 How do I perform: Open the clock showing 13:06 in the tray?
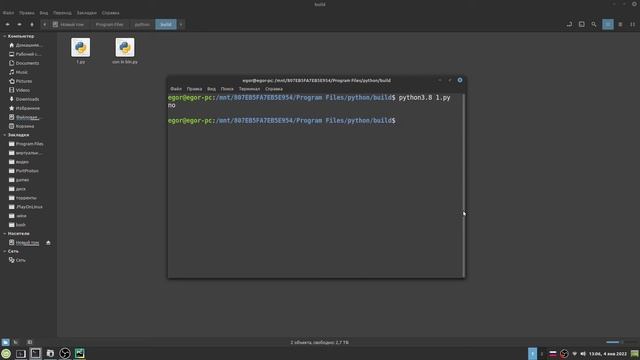click(608, 354)
